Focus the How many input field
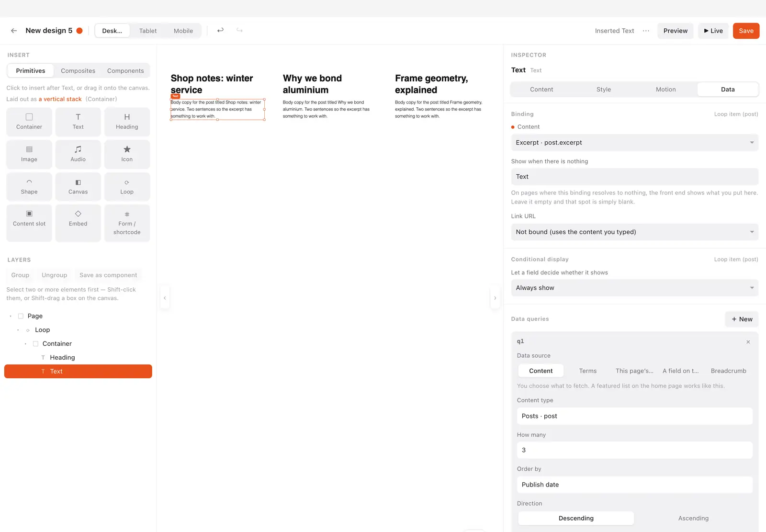Screen dimensions: 766x532 (635, 450)
